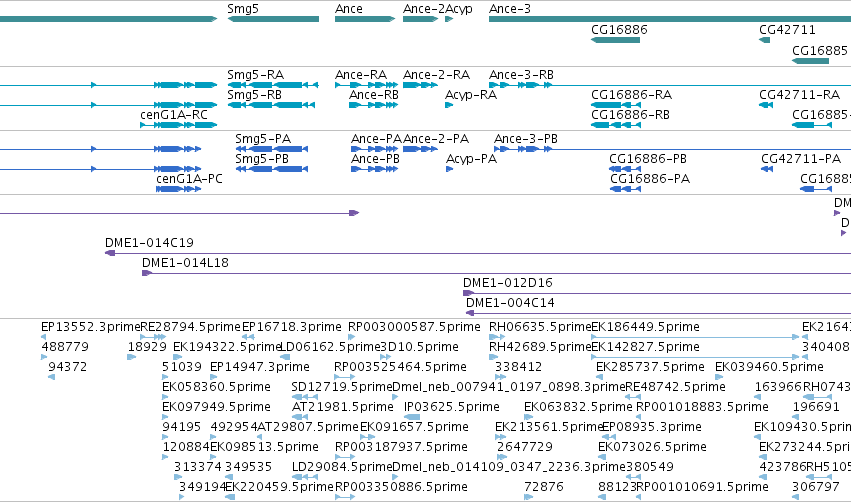Screen dimensions: 851x502
Task: Click EST RH42689.5prime
Action: point(540,347)
